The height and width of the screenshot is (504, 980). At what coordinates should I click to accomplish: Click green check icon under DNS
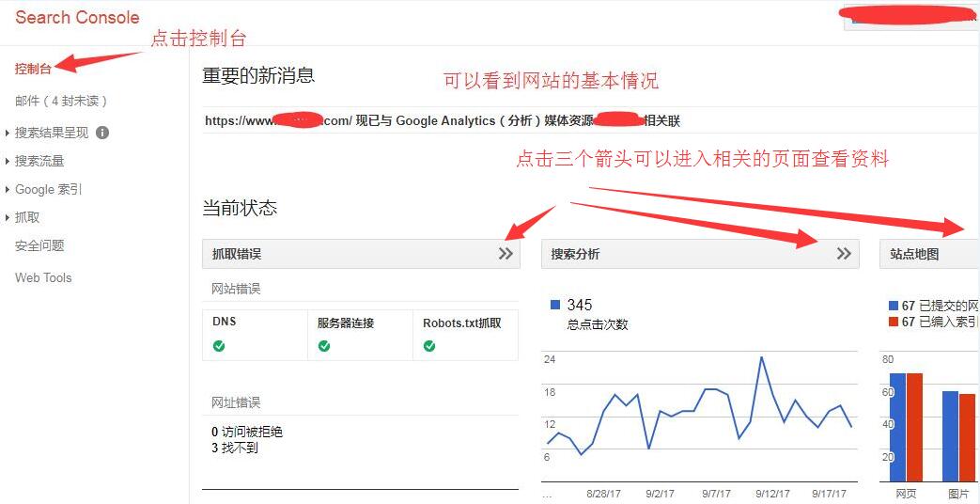tap(219, 346)
